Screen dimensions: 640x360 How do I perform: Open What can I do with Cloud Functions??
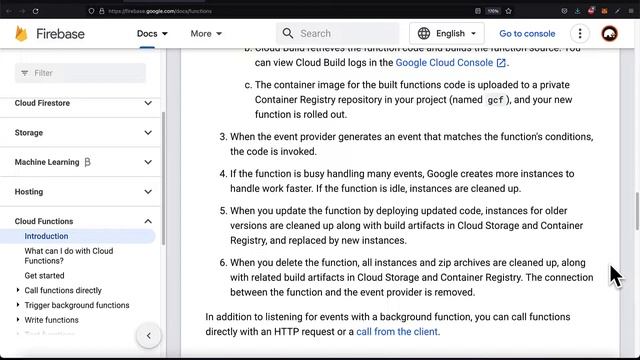pyautogui.click(x=69, y=256)
